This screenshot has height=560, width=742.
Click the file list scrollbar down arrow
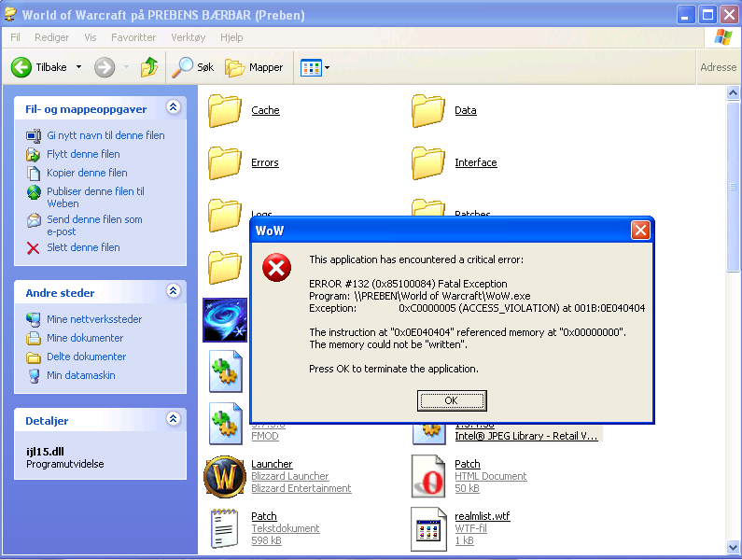pyautogui.click(x=733, y=547)
